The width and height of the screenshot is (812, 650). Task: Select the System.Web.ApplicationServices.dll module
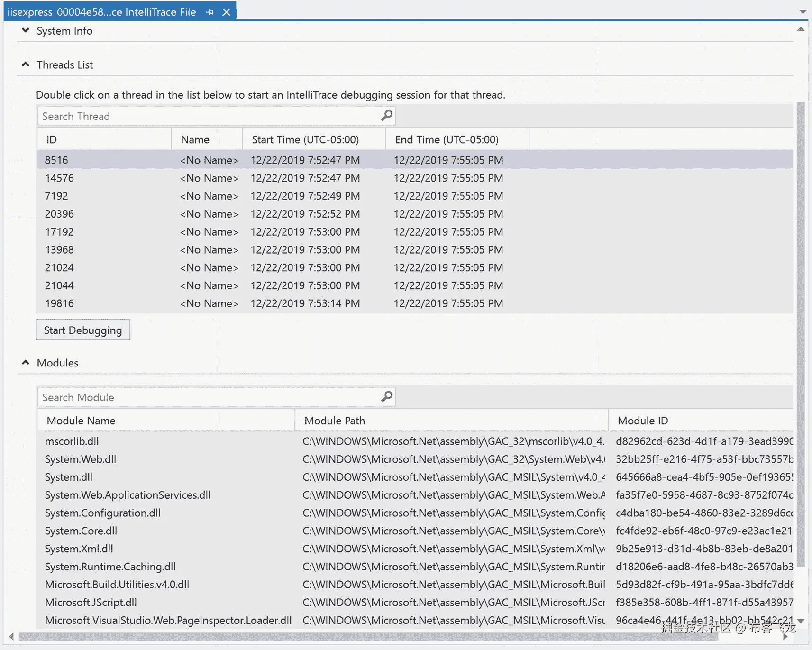point(415,495)
